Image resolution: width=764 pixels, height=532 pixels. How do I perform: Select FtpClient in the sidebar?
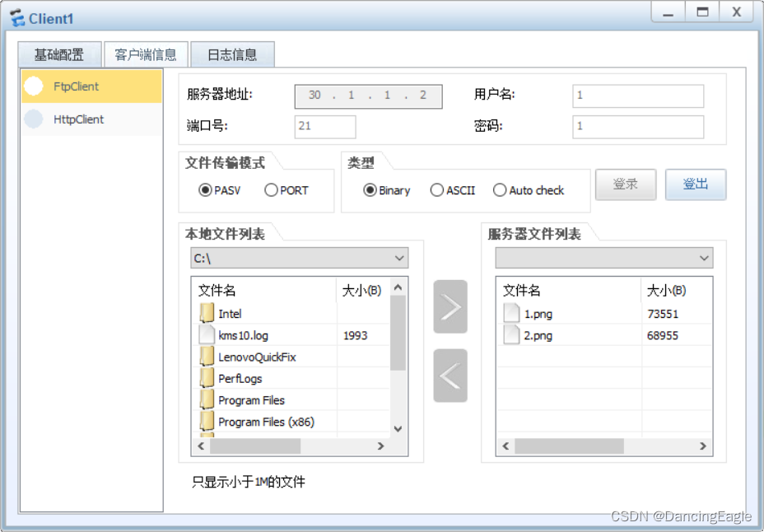pyautogui.click(x=91, y=86)
